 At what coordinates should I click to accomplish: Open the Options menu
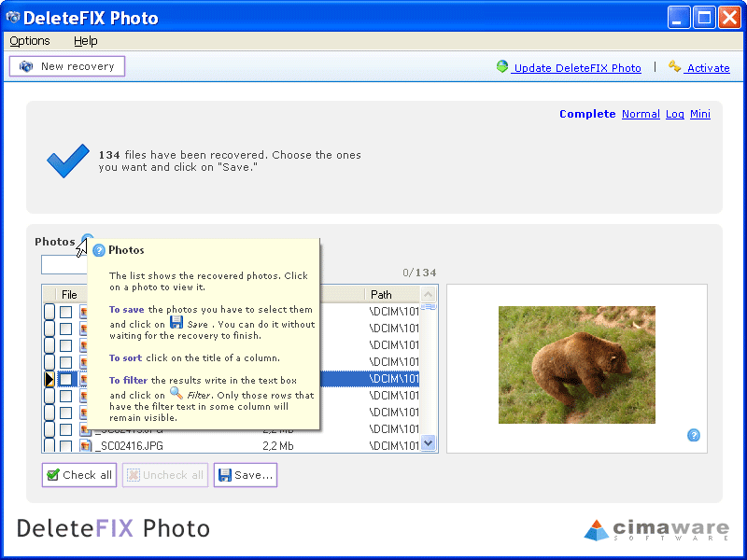click(30, 41)
